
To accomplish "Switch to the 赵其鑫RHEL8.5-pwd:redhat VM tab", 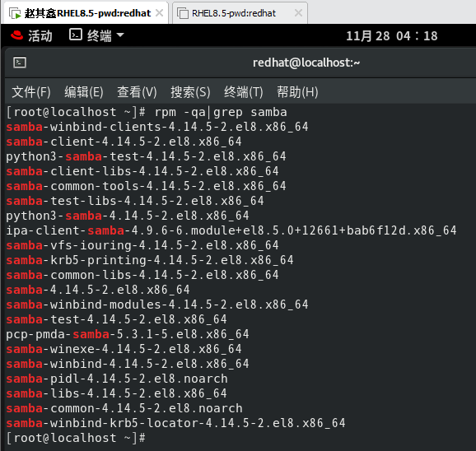I will 87,13.
